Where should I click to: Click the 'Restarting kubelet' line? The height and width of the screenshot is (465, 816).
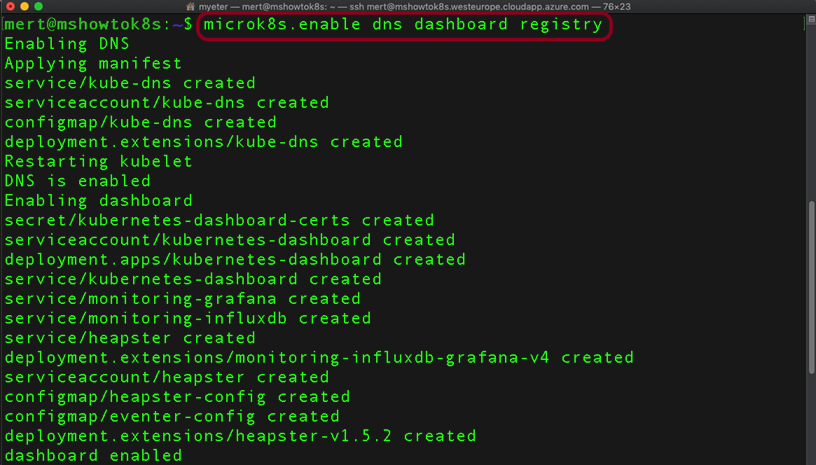[98, 161]
